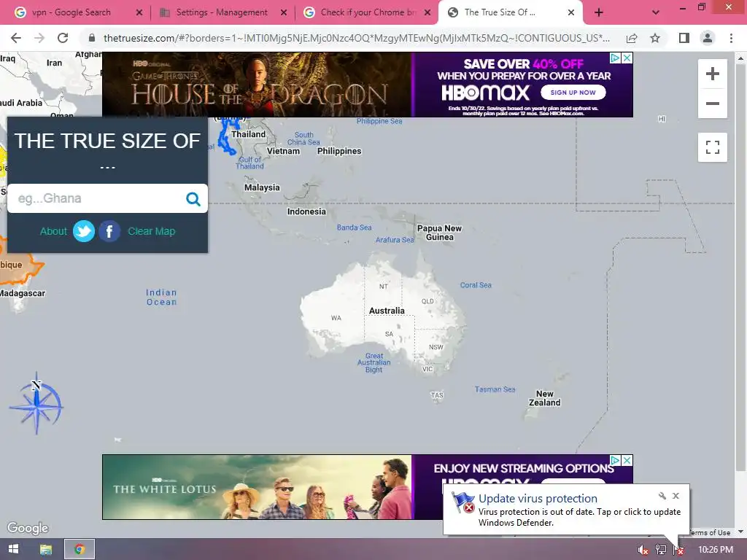Image resolution: width=747 pixels, height=560 pixels.
Task: Click the search magnifier icon
Action: pos(193,198)
